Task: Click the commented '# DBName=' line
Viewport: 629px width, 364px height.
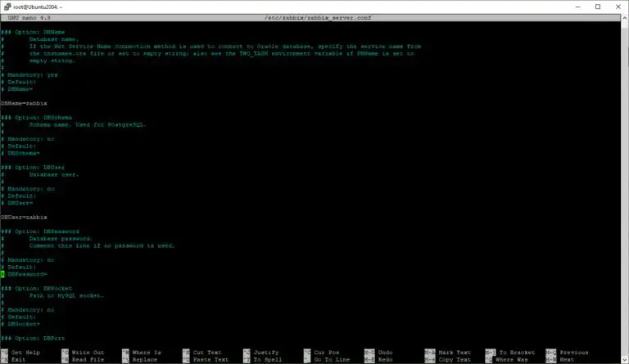Action: click(x=17, y=89)
